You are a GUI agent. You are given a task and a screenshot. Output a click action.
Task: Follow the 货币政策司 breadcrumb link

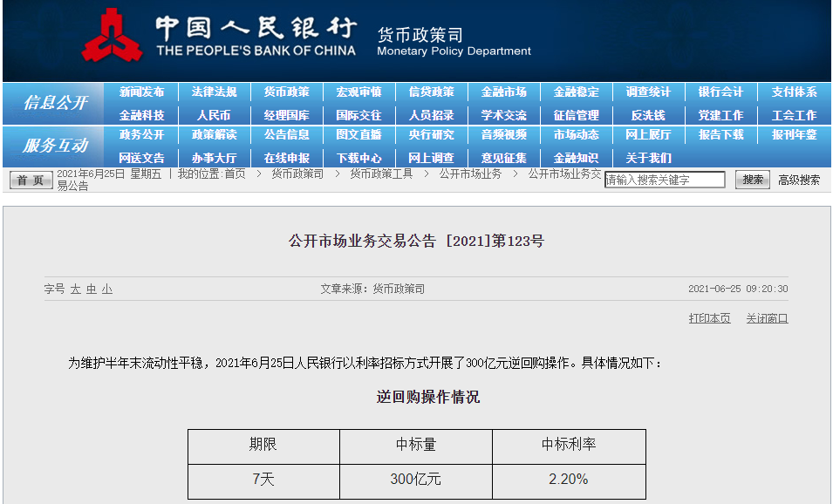point(297,174)
